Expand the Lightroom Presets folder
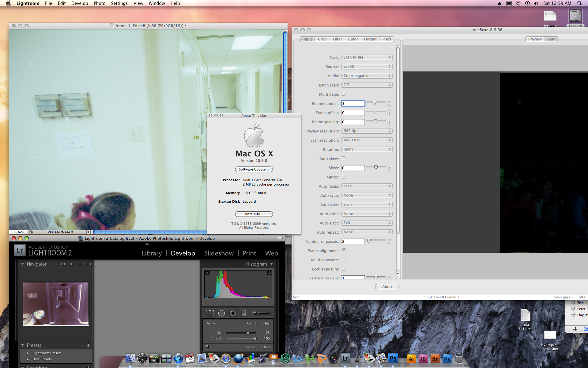 click(28, 353)
